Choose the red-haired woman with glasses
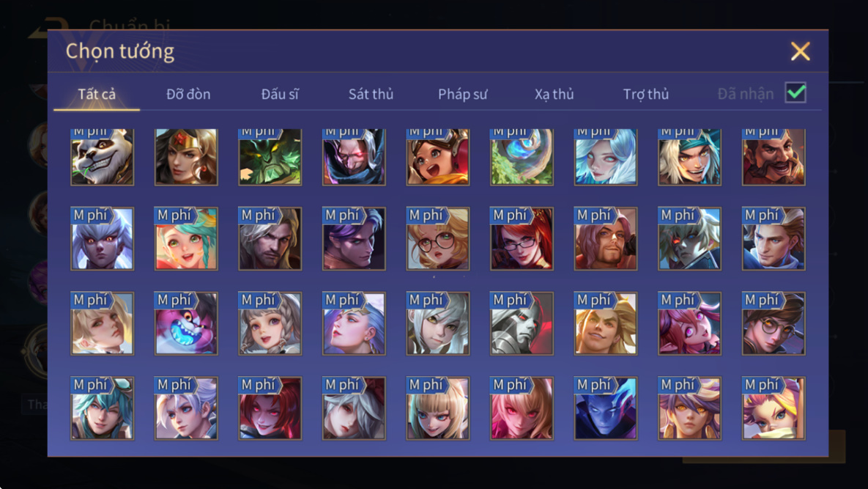 click(x=522, y=239)
